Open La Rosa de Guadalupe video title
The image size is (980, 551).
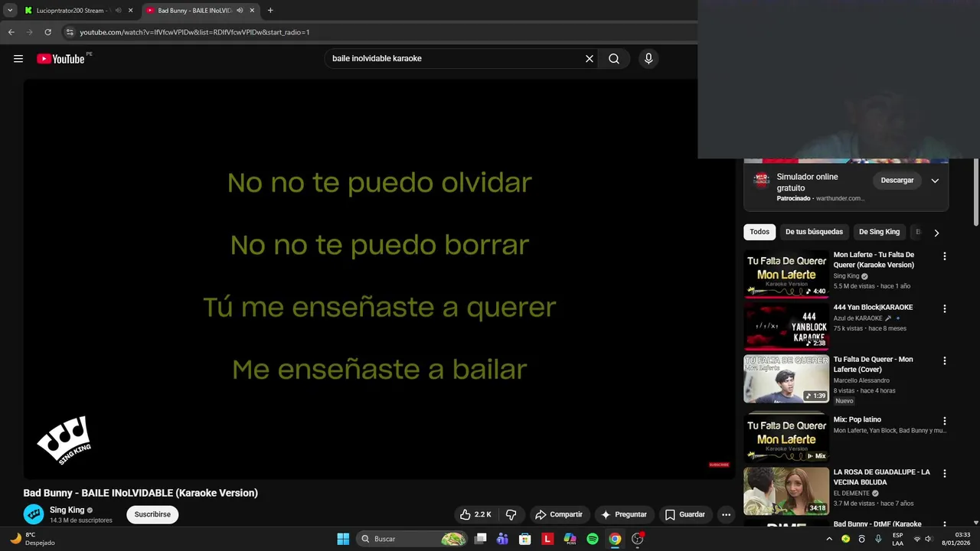[x=881, y=478]
